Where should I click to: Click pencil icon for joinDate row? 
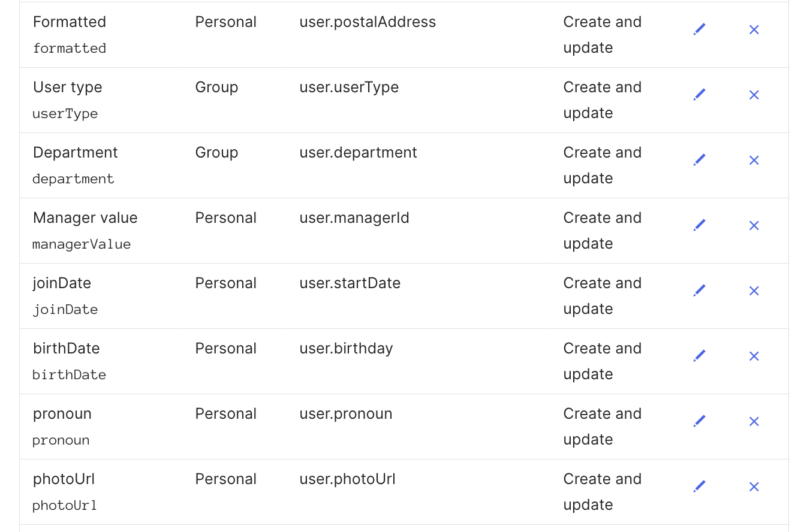click(x=699, y=291)
